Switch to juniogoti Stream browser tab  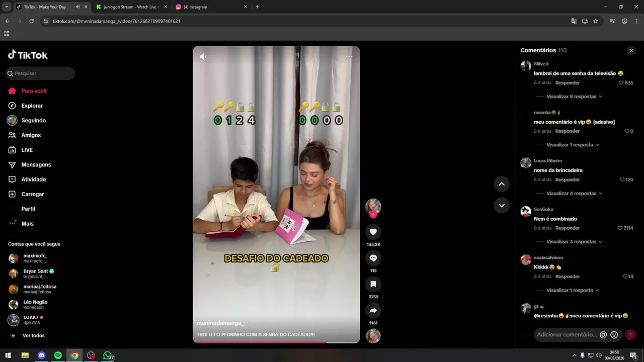pos(131,7)
